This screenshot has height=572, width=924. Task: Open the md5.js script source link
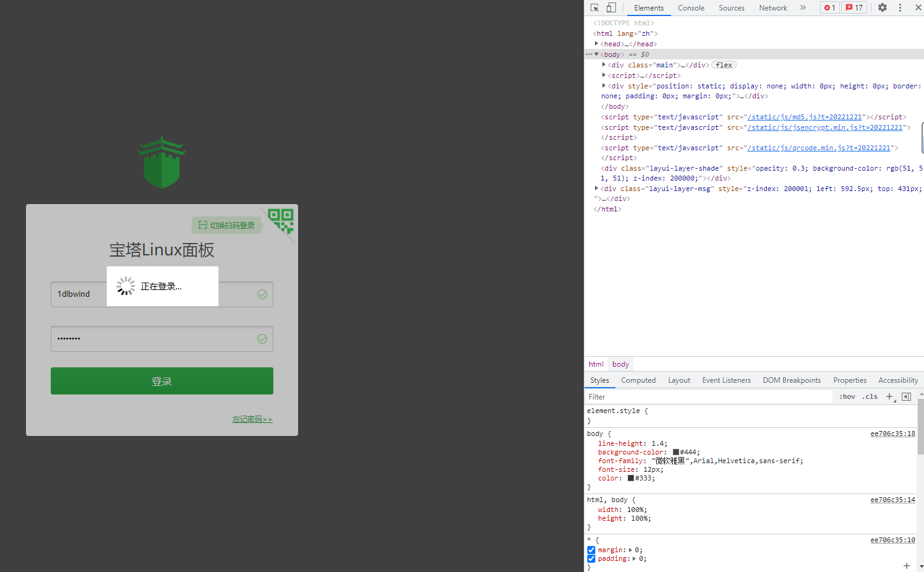[805, 117]
